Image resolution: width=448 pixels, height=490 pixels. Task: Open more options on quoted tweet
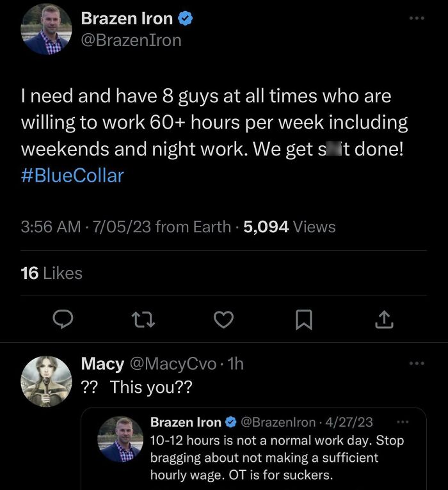coord(403,422)
